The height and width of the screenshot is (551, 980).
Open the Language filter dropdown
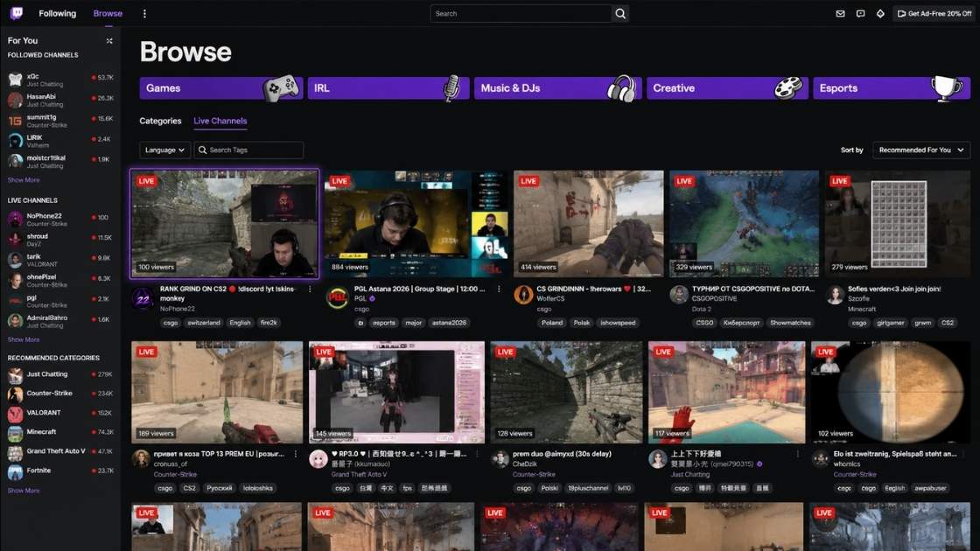pos(164,150)
